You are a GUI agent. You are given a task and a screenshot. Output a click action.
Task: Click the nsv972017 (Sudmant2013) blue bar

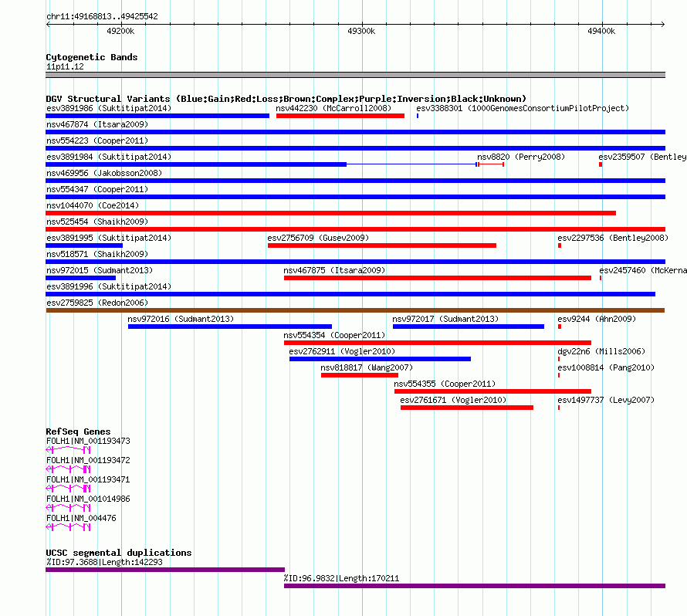click(x=469, y=327)
